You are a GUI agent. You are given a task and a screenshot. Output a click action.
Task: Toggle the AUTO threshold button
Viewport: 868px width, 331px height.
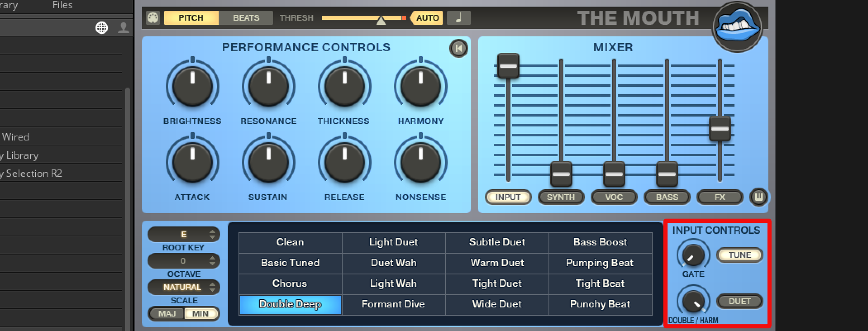(x=427, y=18)
